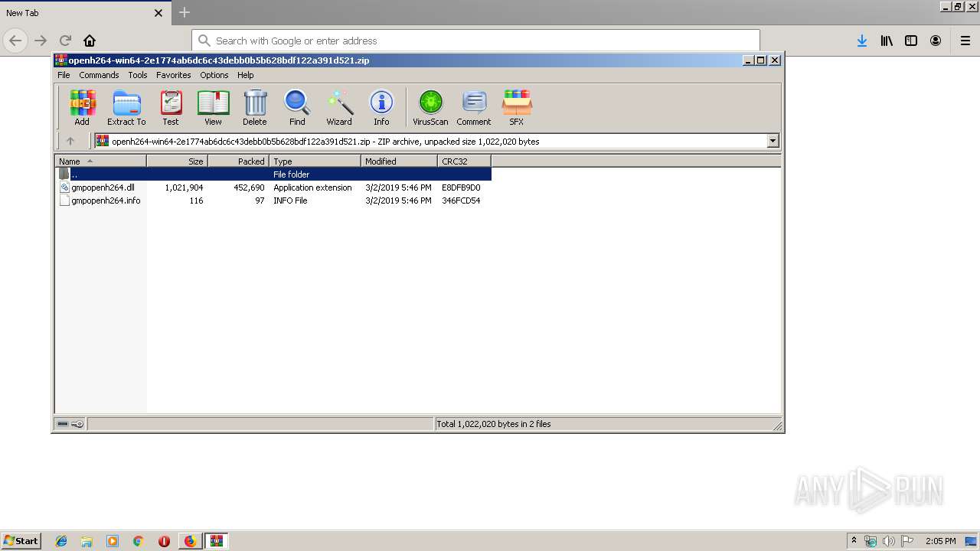Open Firefox library icon
The width and height of the screenshot is (980, 551).
tap(887, 41)
